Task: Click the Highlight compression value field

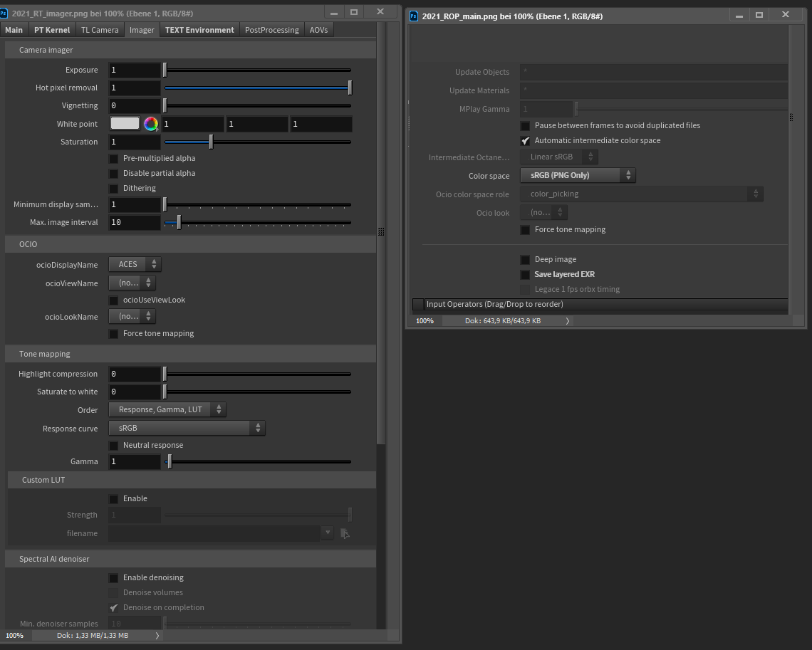Action: (x=135, y=374)
